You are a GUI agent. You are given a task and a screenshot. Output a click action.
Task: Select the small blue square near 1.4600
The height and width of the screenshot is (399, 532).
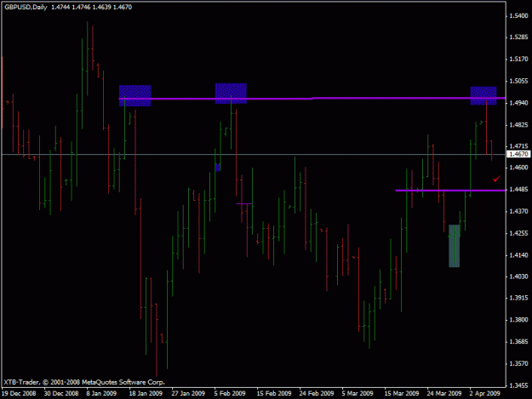coord(218,168)
